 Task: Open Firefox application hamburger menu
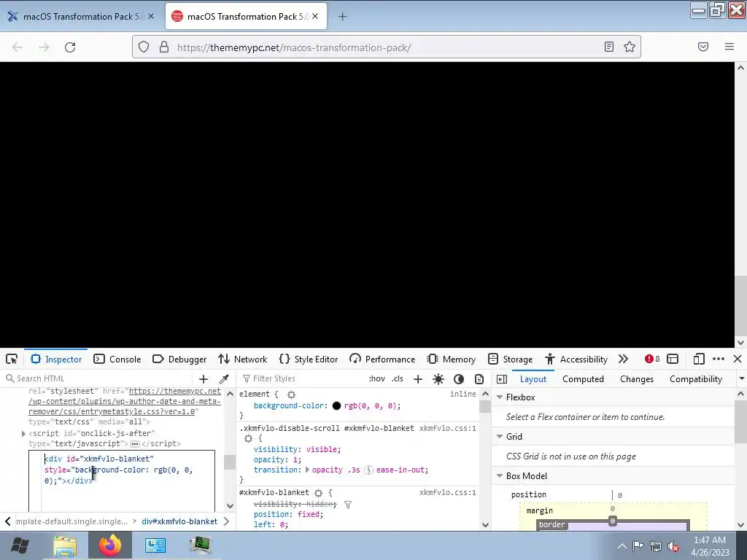729,47
